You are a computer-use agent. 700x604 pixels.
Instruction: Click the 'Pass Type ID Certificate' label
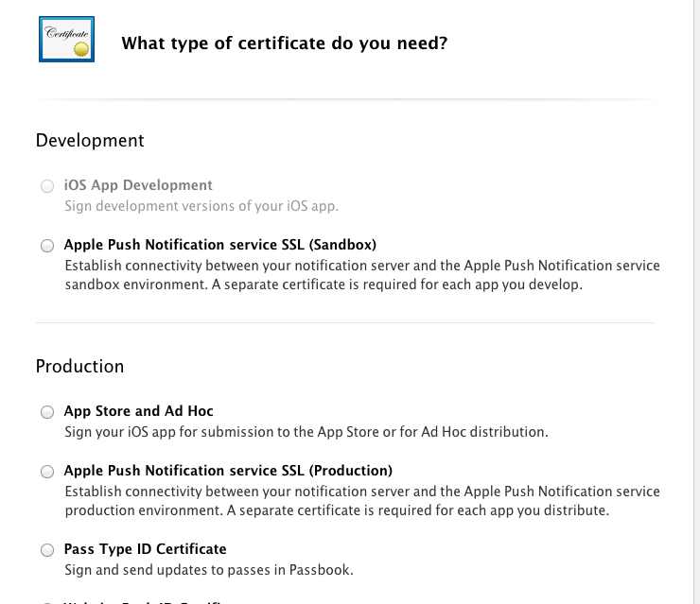click(x=146, y=549)
